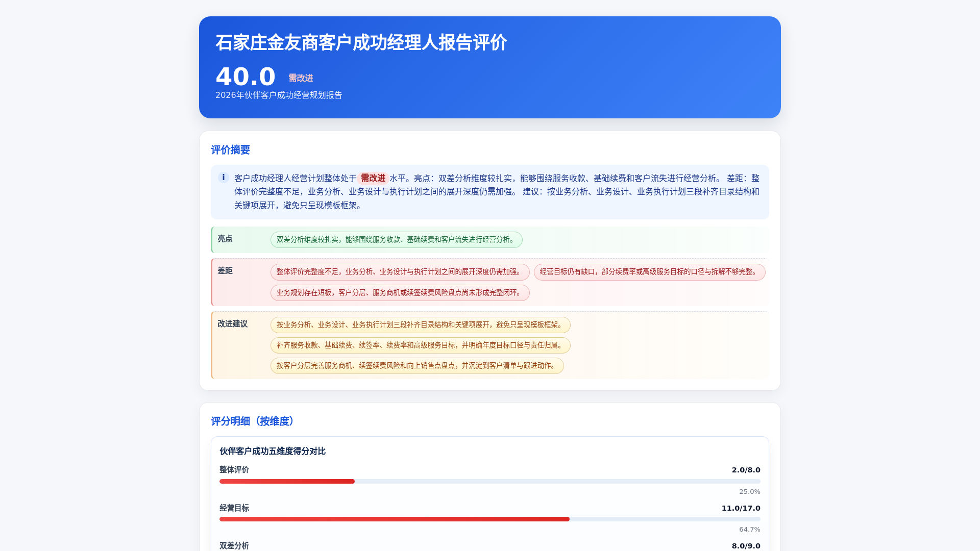980x551 pixels.
Task: Click the subtitle 2026年伙伴客户成功经营规划报告
Action: [279, 95]
